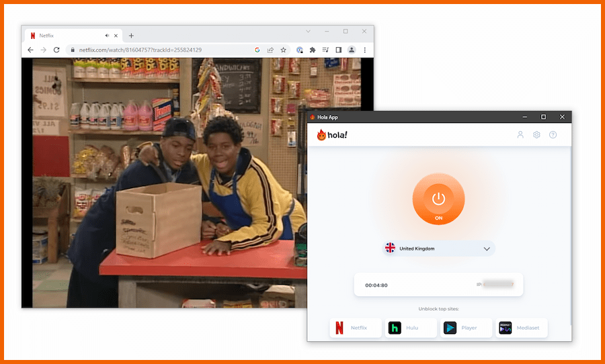Turn off the Hola VPN power button

(438, 199)
